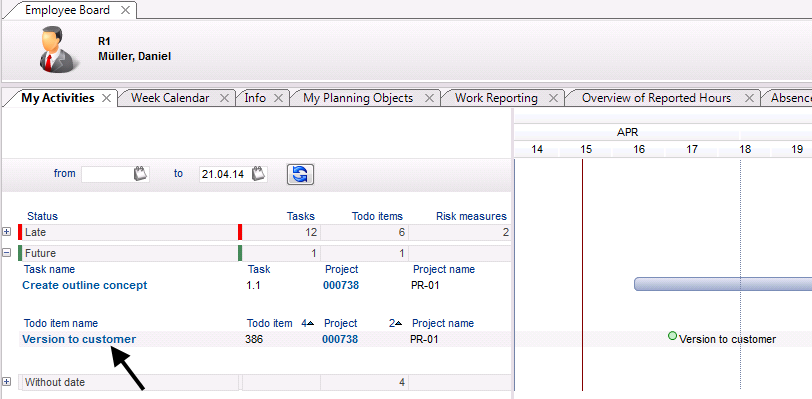
Task: Open the My Planning Objects tab
Action: pyautogui.click(x=358, y=98)
